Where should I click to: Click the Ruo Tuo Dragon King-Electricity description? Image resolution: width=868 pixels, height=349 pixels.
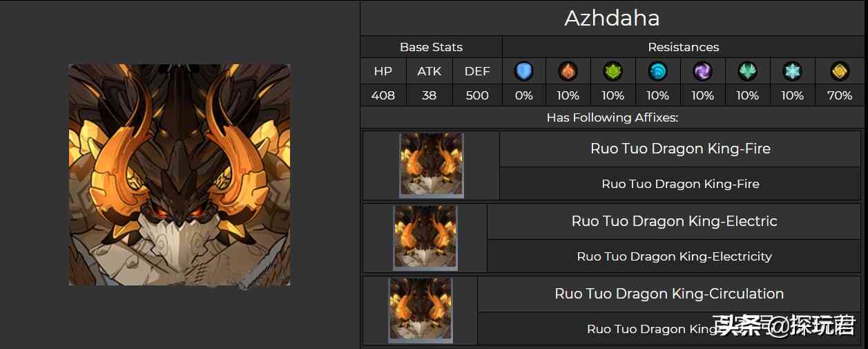coord(674,256)
